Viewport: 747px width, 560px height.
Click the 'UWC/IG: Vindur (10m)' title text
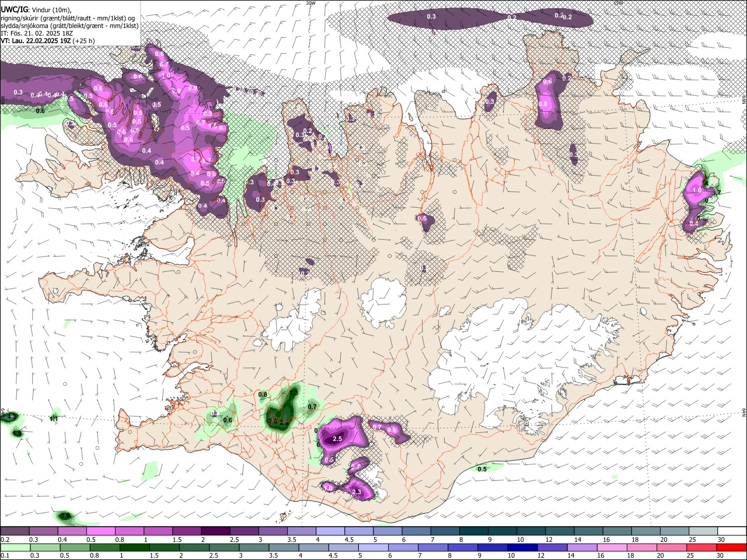click(36, 9)
